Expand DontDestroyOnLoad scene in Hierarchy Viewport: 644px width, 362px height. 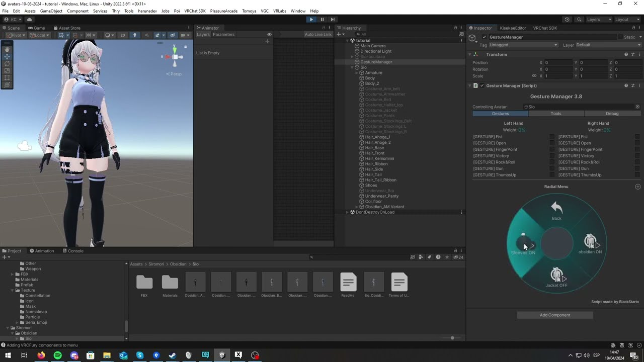[347, 212]
